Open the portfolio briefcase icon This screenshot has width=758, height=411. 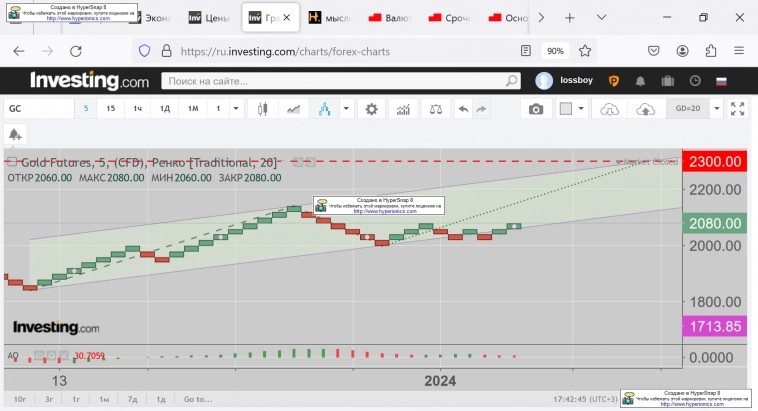(x=668, y=81)
